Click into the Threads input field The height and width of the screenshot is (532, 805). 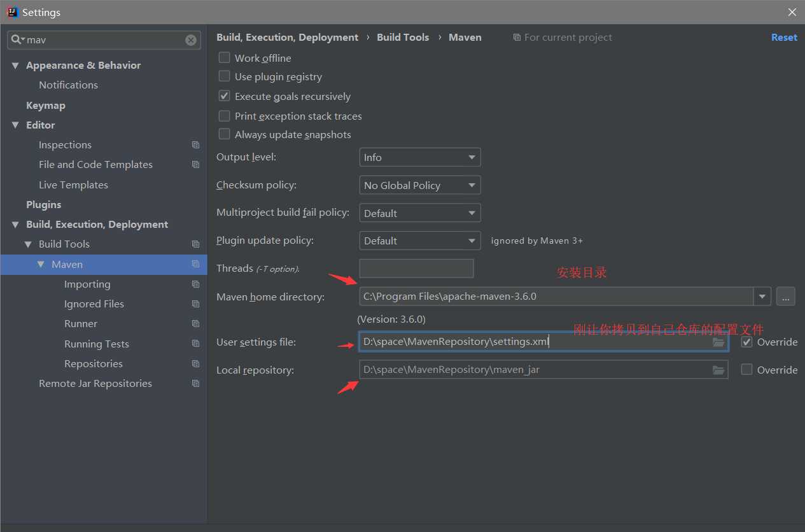416,269
